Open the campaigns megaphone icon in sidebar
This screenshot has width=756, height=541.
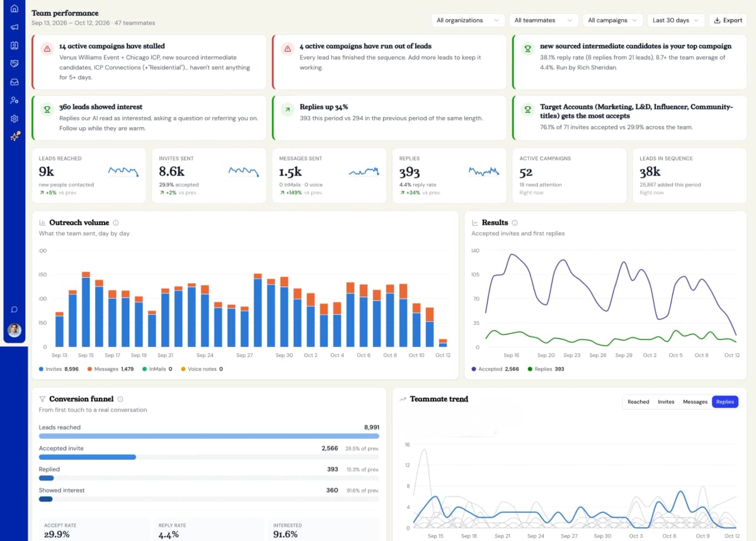[x=14, y=27]
